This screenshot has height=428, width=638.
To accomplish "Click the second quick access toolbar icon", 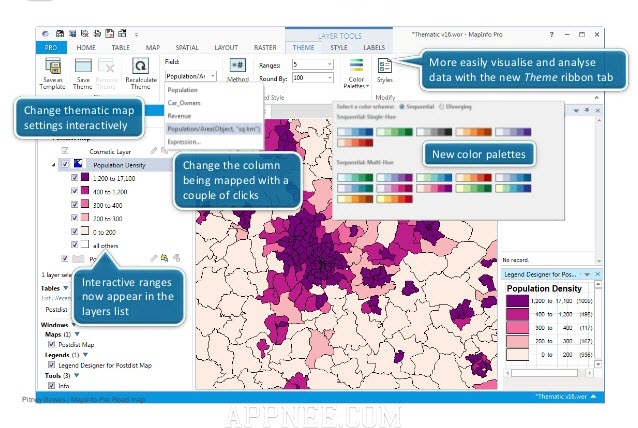I will (x=72, y=34).
